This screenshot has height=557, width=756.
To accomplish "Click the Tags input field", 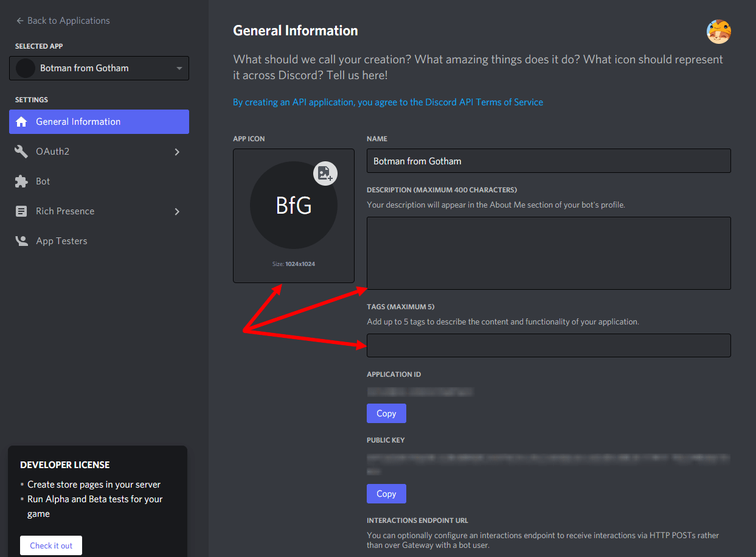I will coord(549,345).
